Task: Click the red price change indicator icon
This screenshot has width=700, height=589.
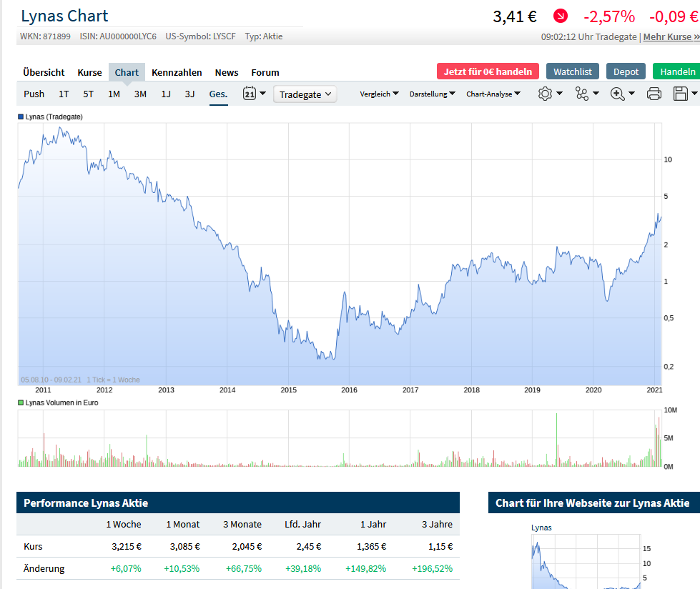Action: click(559, 16)
